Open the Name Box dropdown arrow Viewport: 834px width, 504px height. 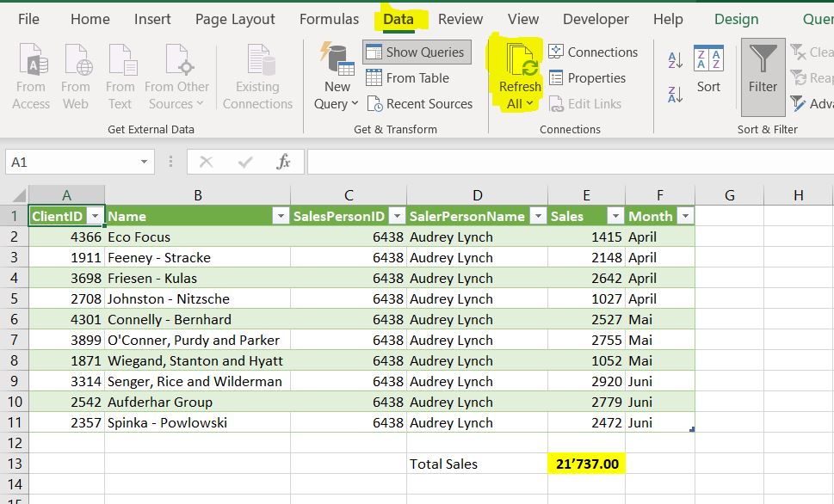pyautogui.click(x=144, y=162)
